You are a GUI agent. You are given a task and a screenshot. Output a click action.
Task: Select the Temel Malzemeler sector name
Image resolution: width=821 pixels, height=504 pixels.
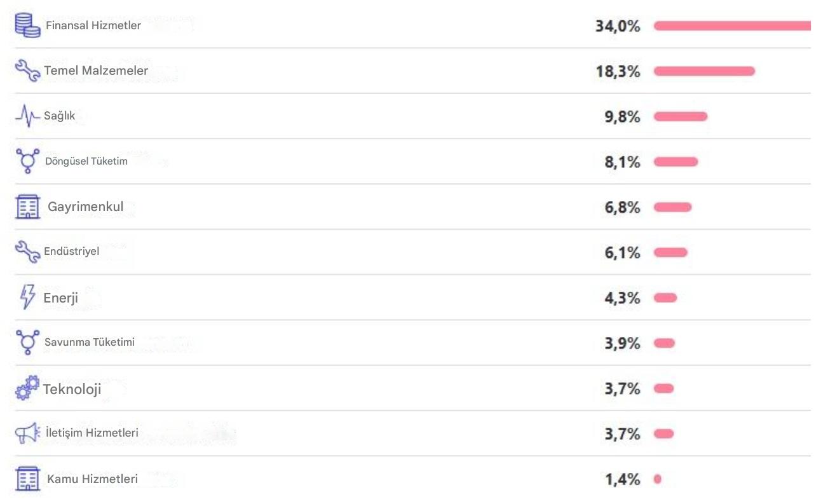tap(96, 71)
